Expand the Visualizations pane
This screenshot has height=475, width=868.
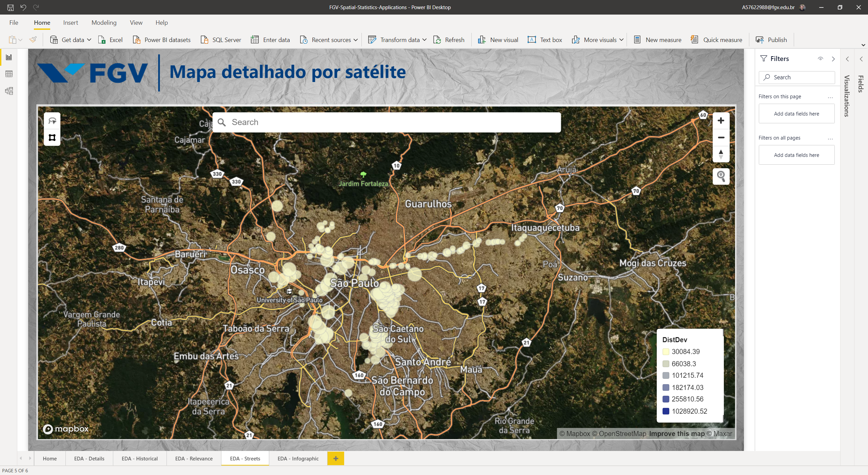pyautogui.click(x=847, y=59)
